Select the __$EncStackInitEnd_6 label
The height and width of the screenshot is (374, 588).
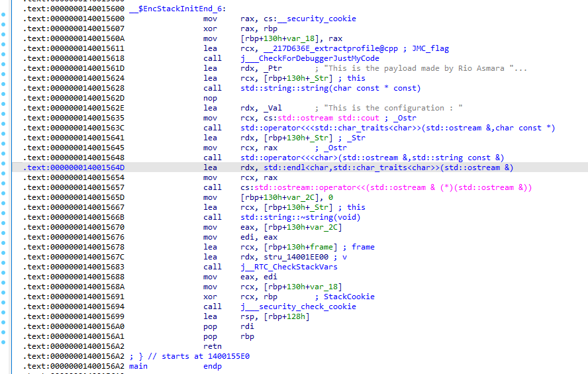pos(177,9)
